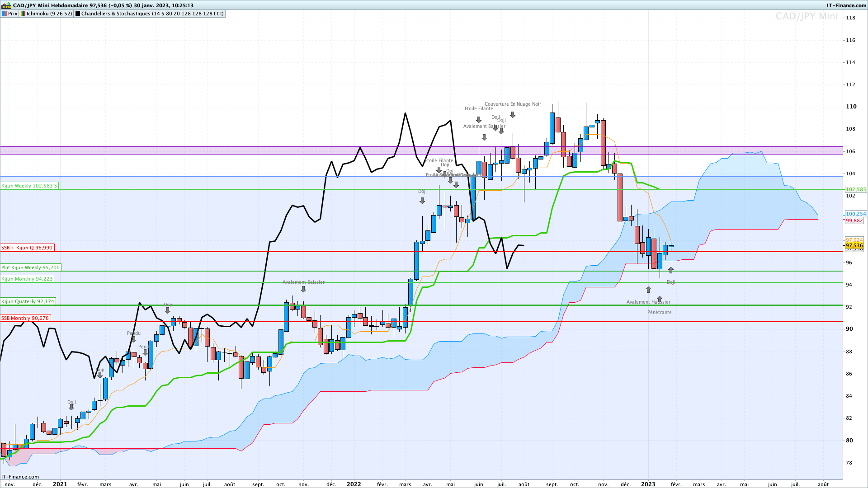Click the green 102,583 price axis tag
Image resolution: width=868 pixels, height=488 pixels.
[x=855, y=190]
